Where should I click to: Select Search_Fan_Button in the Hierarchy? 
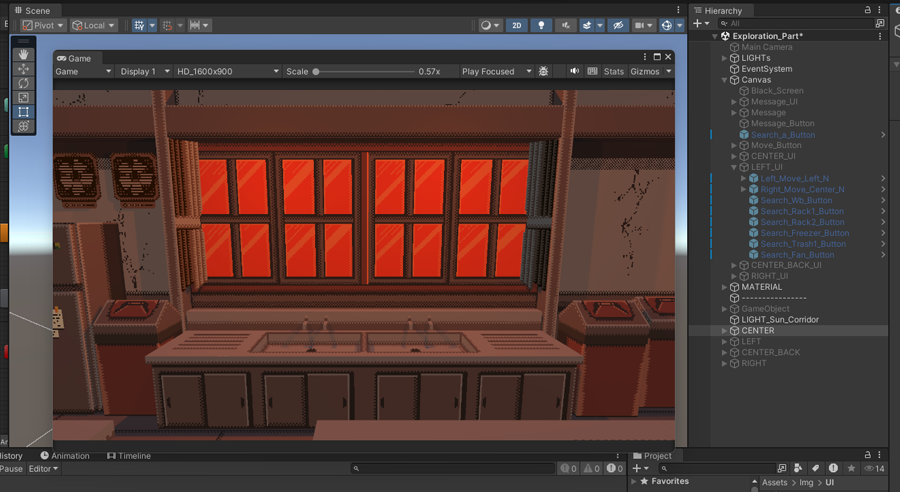pyautogui.click(x=796, y=255)
